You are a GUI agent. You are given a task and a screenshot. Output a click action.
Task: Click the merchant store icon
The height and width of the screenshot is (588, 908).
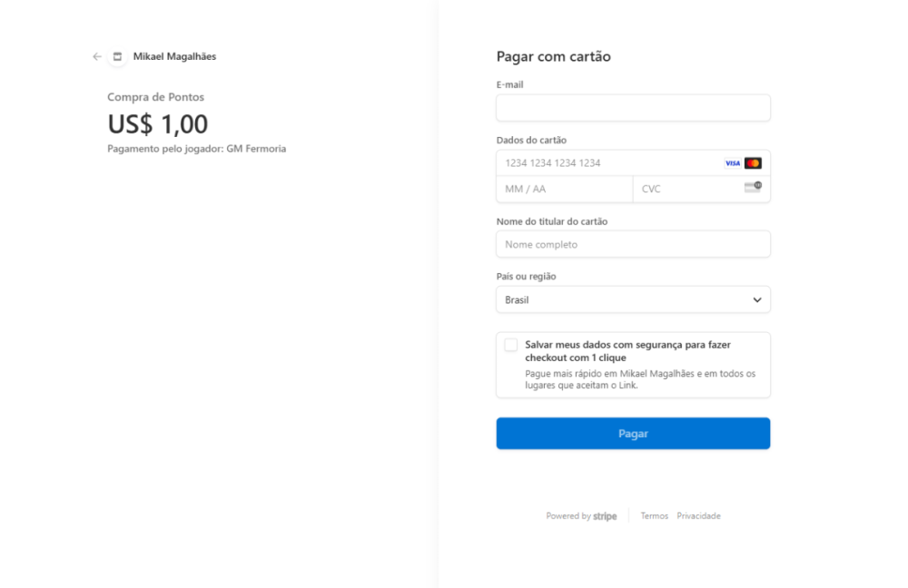point(117,56)
